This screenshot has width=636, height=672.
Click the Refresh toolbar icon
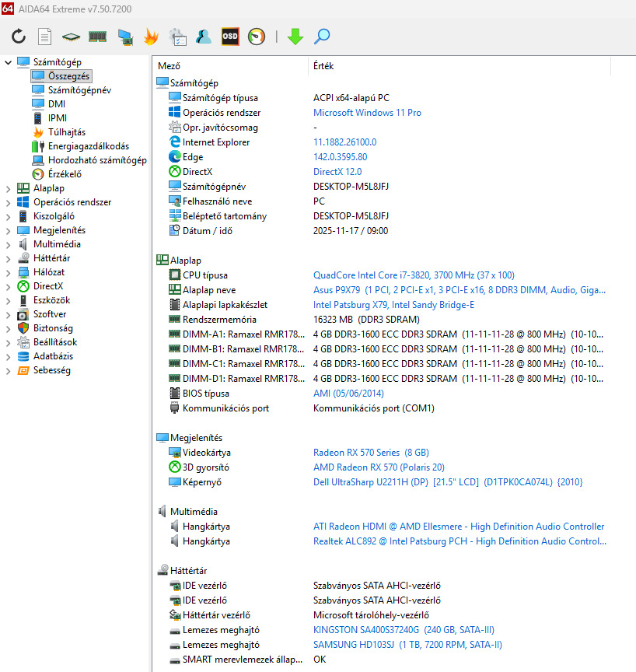19,37
